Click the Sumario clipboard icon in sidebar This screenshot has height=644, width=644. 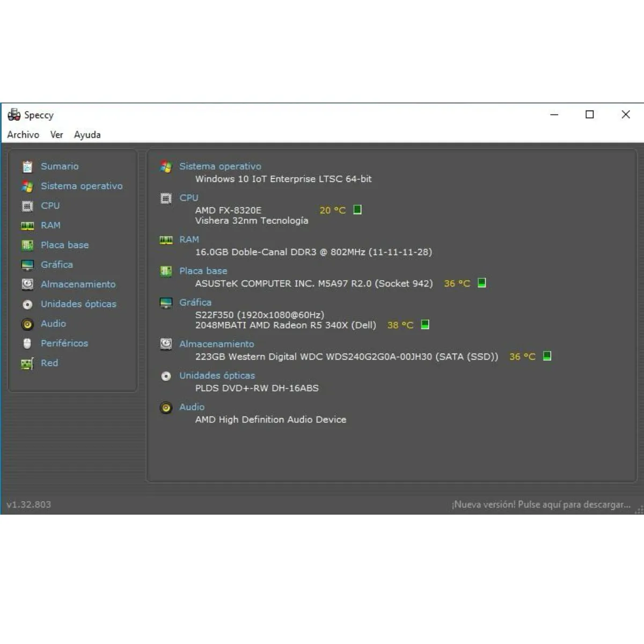[27, 167]
